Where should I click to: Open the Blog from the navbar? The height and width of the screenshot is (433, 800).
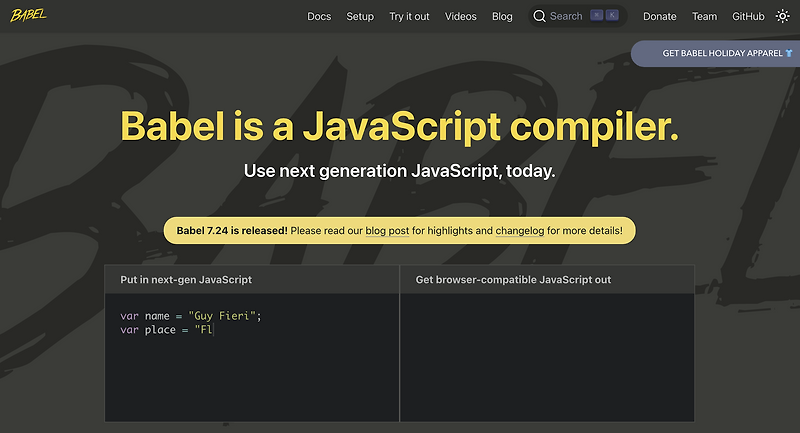tap(502, 16)
